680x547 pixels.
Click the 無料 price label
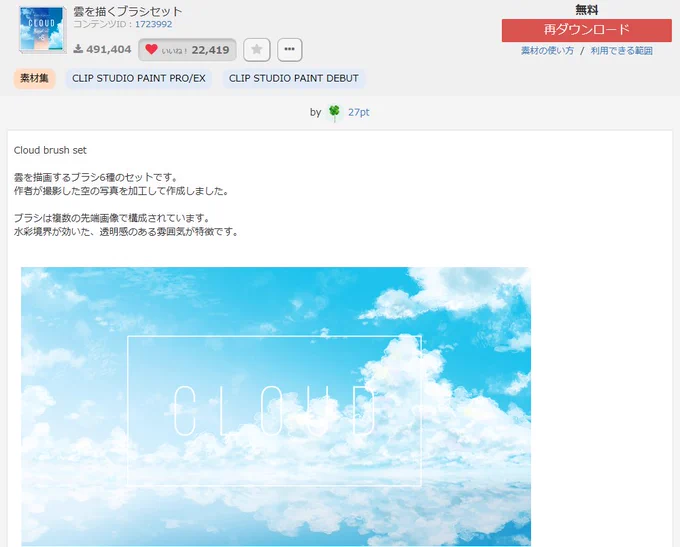click(x=586, y=10)
